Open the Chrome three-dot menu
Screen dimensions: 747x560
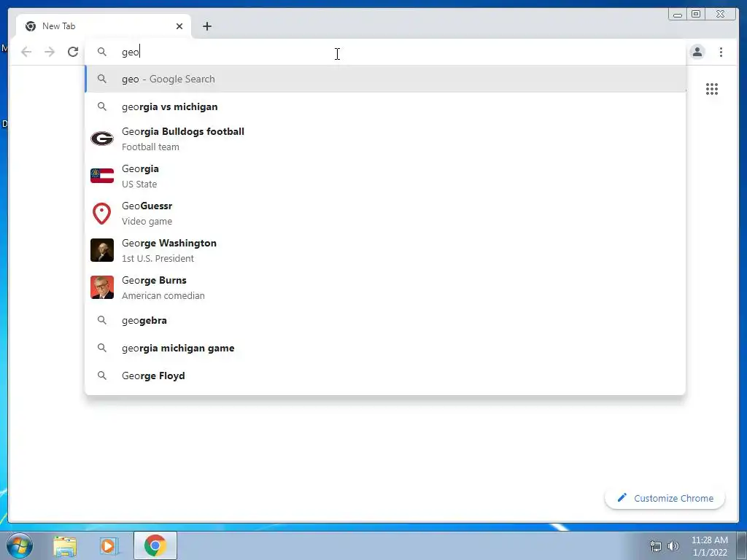pyautogui.click(x=721, y=52)
